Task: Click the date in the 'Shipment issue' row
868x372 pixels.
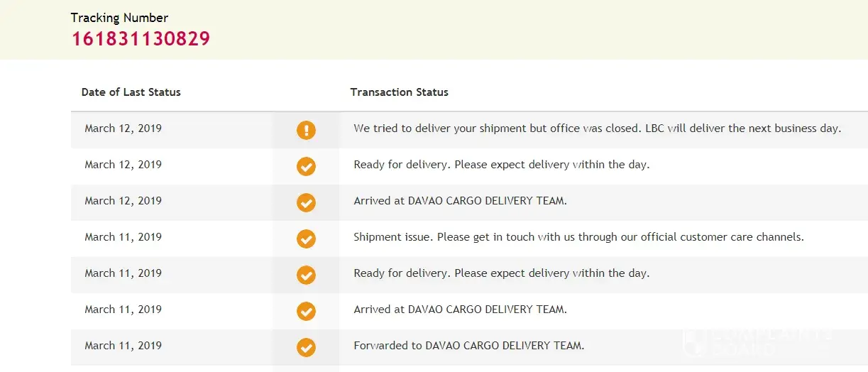Action: click(123, 237)
